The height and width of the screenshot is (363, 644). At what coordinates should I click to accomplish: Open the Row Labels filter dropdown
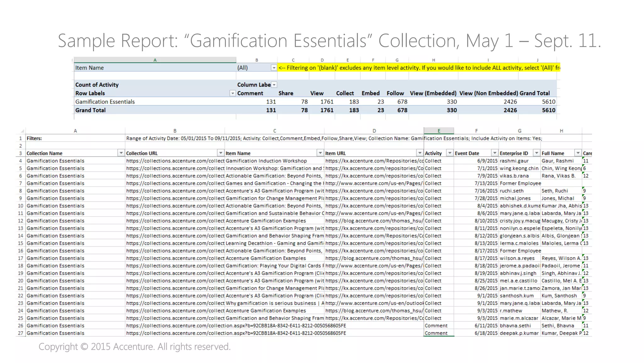click(232, 93)
